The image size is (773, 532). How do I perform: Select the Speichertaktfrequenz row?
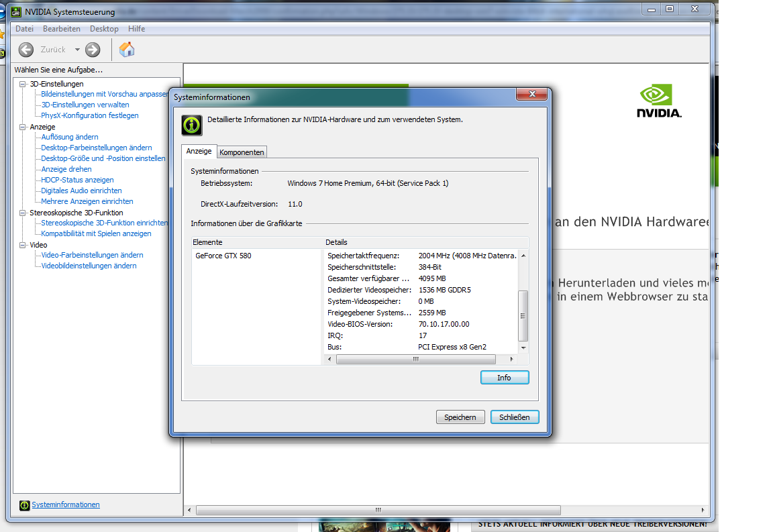[422, 256]
